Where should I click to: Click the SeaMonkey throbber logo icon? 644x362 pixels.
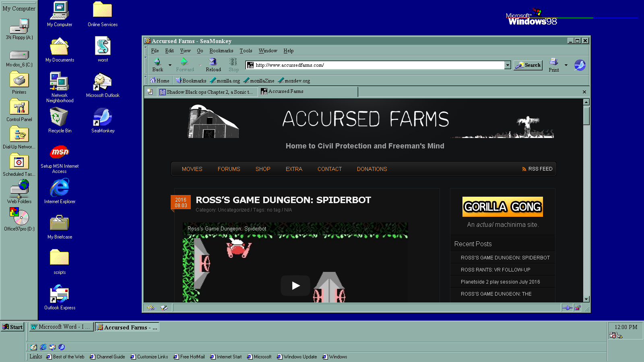pos(580,65)
